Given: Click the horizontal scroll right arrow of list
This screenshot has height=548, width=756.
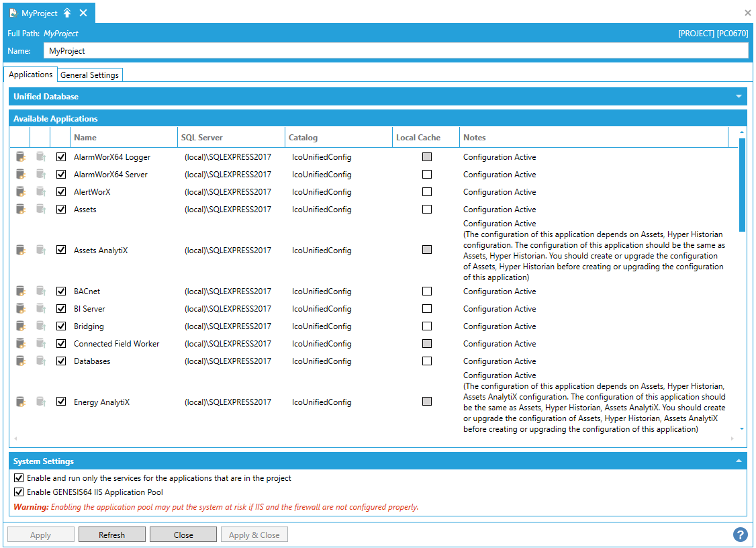Looking at the screenshot, I should [x=732, y=439].
